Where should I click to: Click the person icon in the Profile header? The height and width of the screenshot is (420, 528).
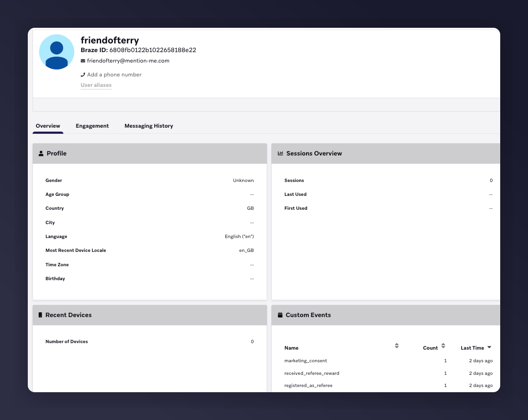tap(41, 153)
